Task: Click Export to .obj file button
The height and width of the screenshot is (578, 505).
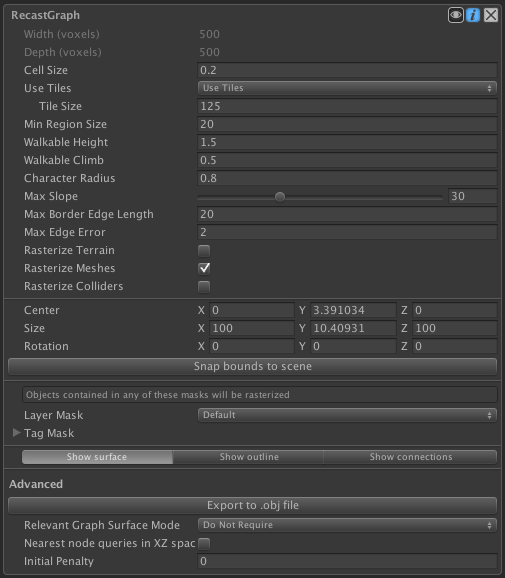Action: (x=252, y=505)
